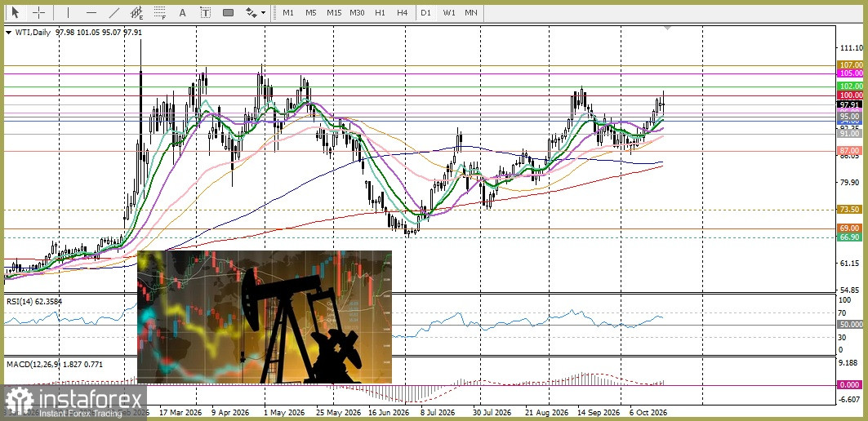
Task: Click the magenta 105.00 price label
Action: coord(850,73)
